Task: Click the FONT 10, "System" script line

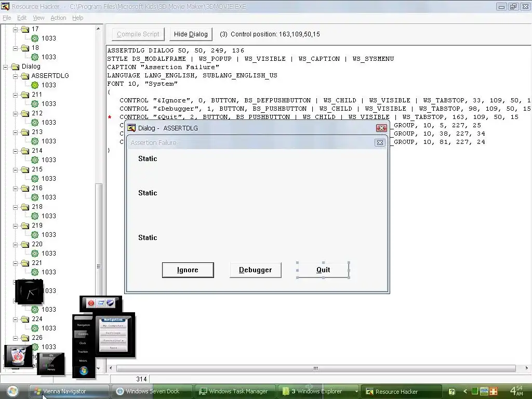Action: [142, 84]
